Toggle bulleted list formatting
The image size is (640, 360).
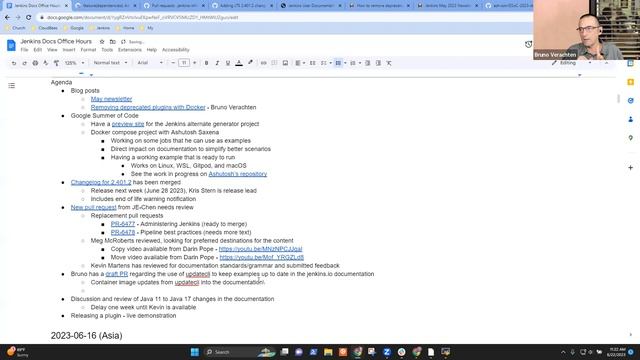pos(338,63)
